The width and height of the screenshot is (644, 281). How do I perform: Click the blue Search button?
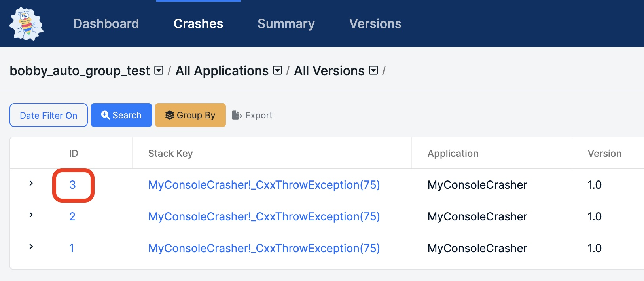click(x=121, y=115)
